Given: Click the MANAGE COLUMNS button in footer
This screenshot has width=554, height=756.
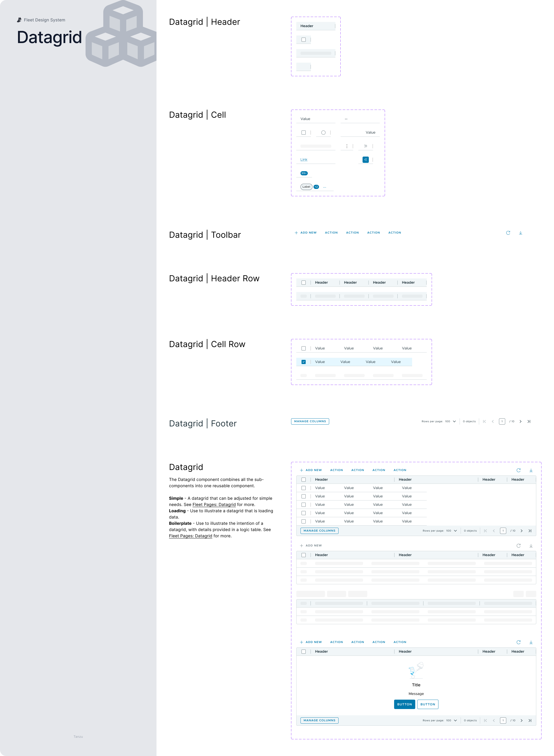Looking at the screenshot, I should coord(310,421).
